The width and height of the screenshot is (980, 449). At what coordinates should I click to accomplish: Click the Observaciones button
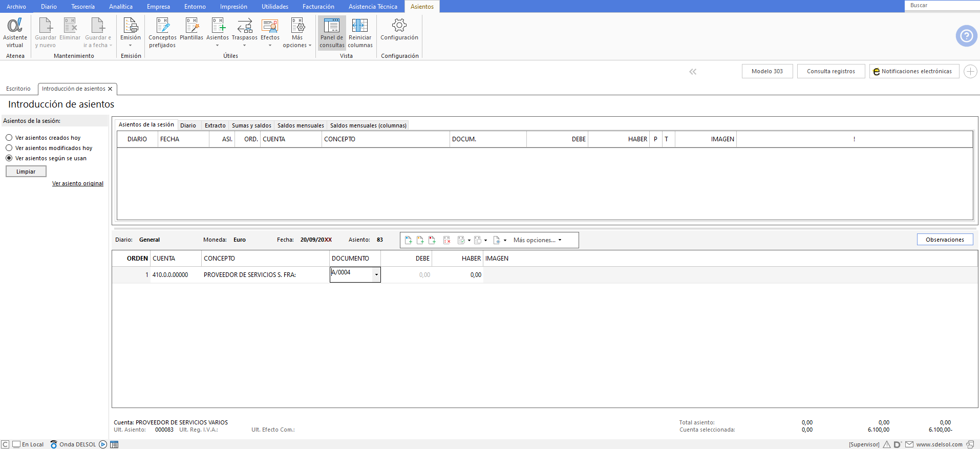945,240
